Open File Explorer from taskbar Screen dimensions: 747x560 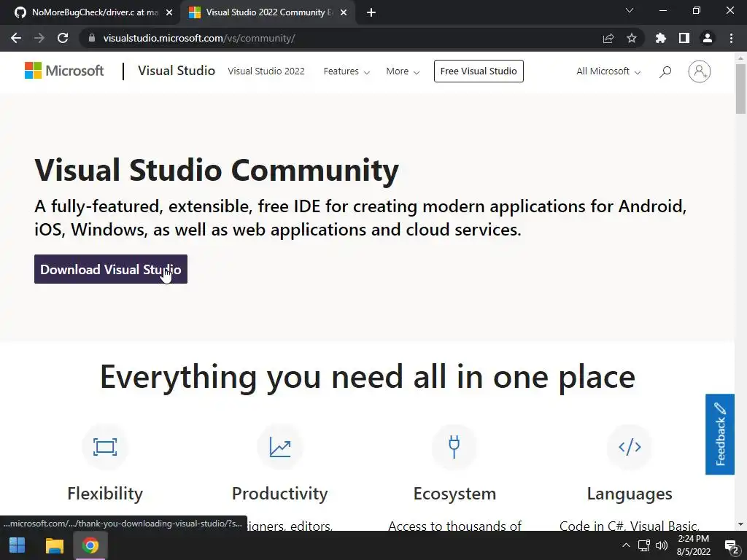pos(54,545)
